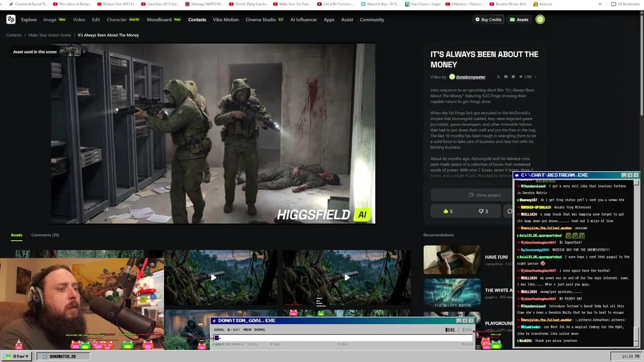Expand the bookmarks overflow chevron
Image resolution: width=644 pixels, height=362 pixels.
pyautogui.click(x=599, y=4)
